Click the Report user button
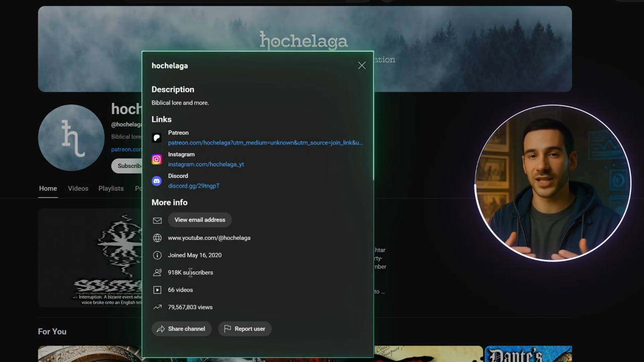This screenshot has height=362, width=644. point(245,329)
